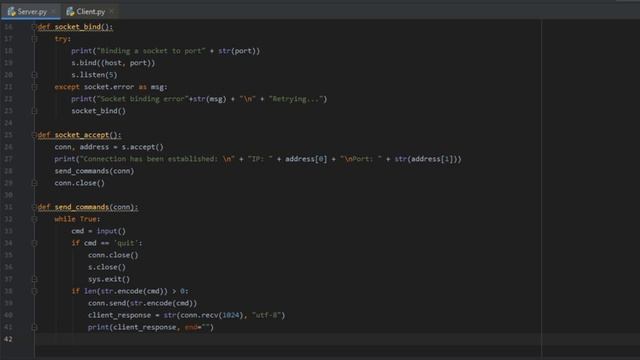Click the 'cmd = input()' line
Screen dimensions: 640x360
pyautogui.click(x=98, y=231)
